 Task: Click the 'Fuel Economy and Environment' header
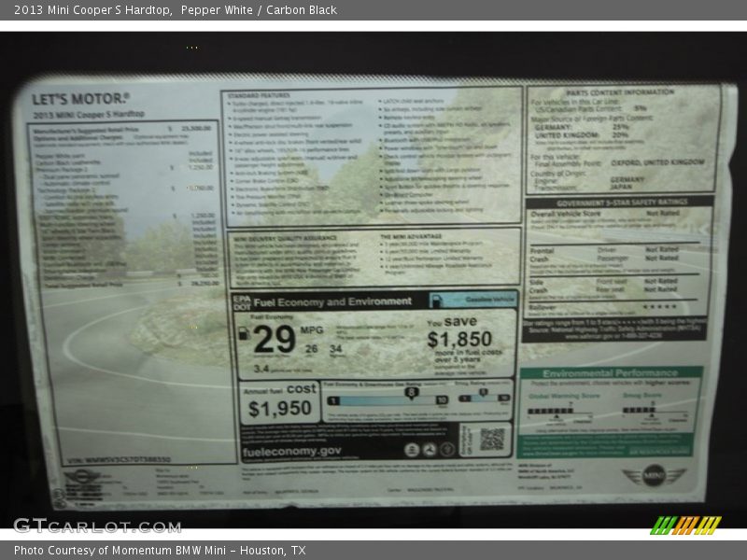pyautogui.click(x=332, y=301)
